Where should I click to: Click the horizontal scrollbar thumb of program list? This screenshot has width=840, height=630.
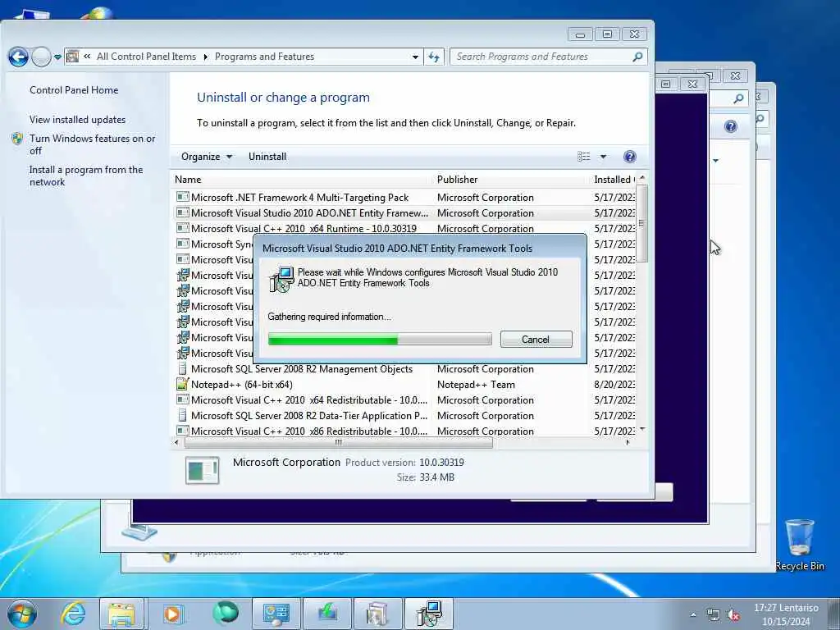(x=338, y=442)
